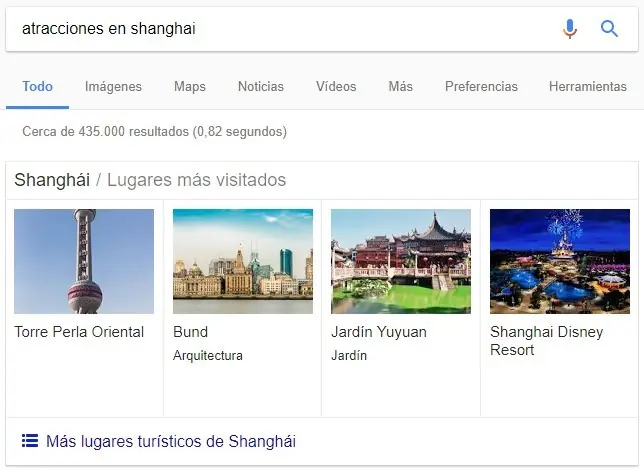Click the Más lugares turísticos de Shanghái link
Image resolution: width=644 pixels, height=470 pixels.
171,441
